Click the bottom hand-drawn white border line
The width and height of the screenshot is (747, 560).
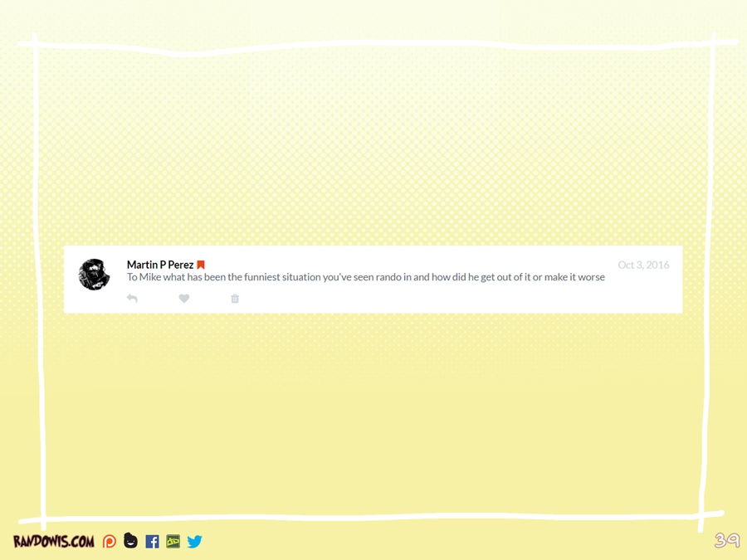tap(373, 519)
